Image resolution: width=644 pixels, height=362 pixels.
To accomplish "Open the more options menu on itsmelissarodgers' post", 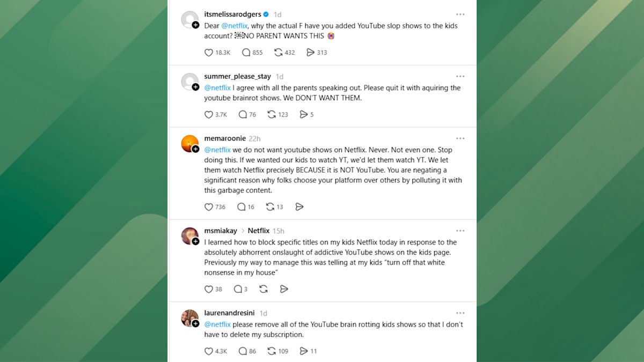I will (460, 14).
